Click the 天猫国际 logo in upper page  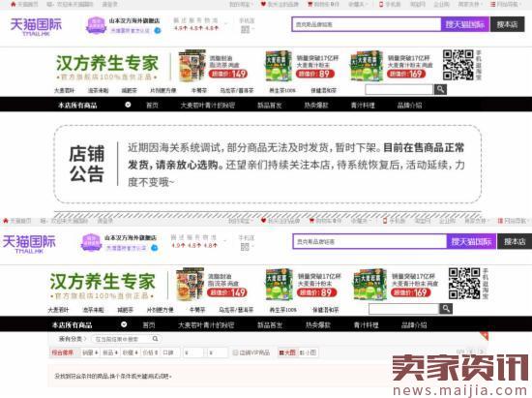36,26
